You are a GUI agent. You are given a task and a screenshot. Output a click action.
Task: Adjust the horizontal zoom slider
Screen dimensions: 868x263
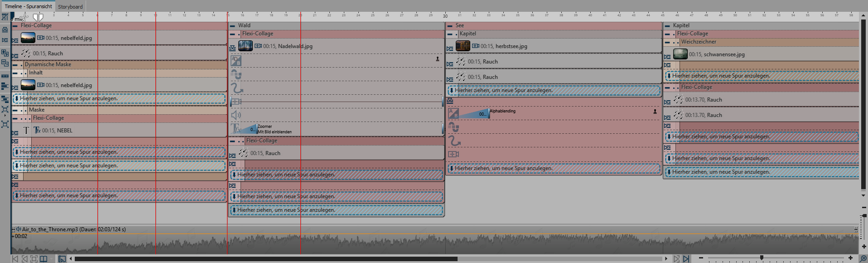tap(762, 258)
